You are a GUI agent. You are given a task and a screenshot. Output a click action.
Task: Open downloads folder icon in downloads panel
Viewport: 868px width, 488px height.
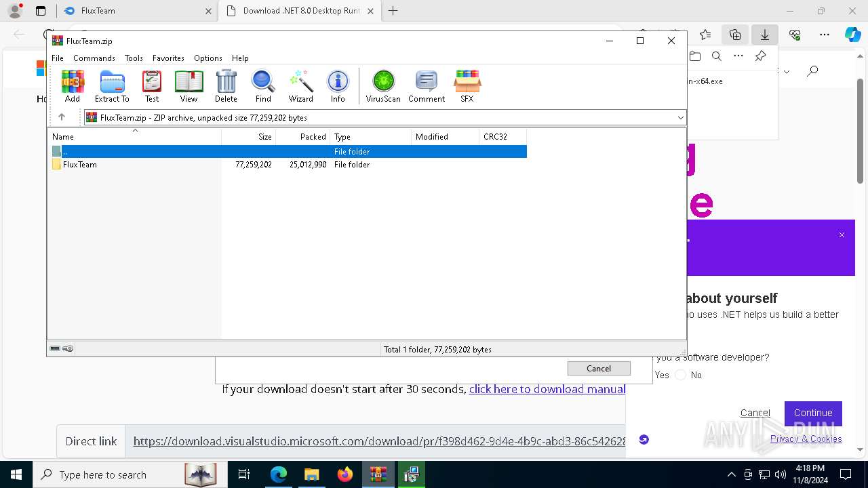(x=694, y=56)
